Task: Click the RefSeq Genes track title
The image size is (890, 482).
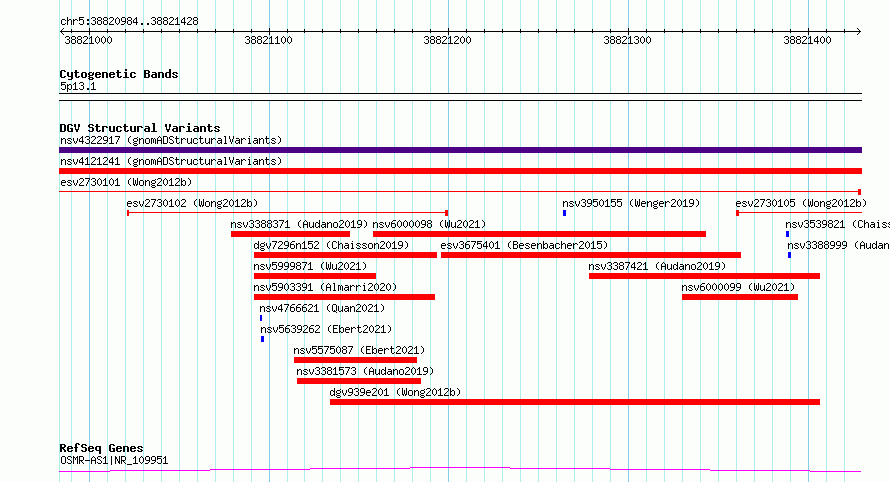Action: pos(101,448)
